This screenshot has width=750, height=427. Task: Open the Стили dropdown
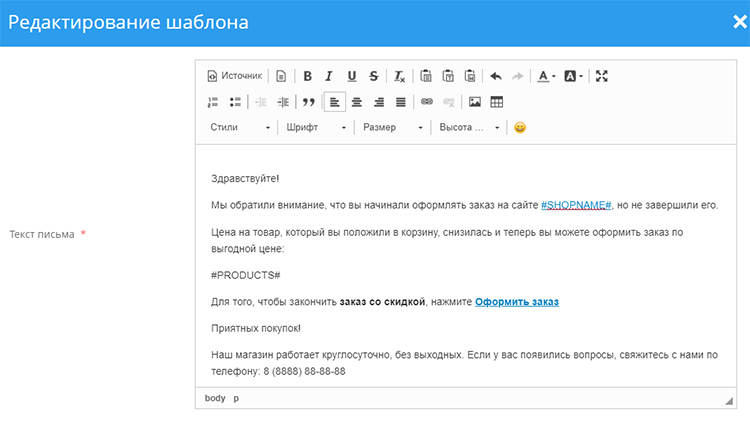point(240,128)
